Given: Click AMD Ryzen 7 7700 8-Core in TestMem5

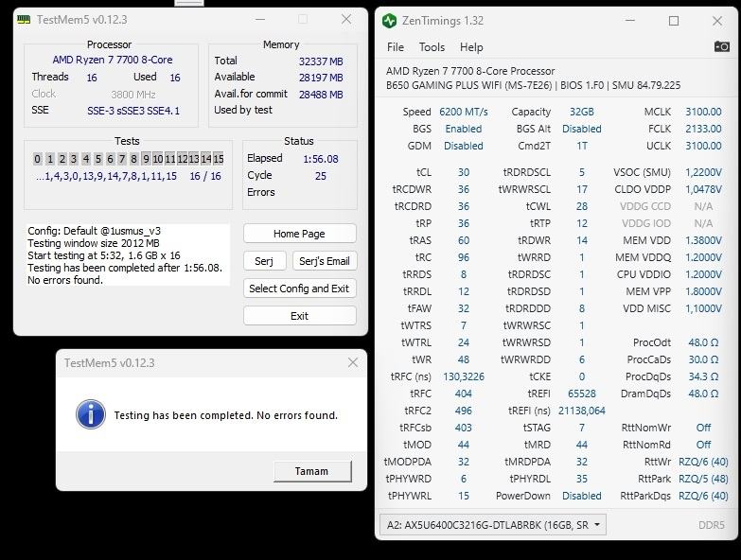Looking at the screenshot, I should [113, 60].
